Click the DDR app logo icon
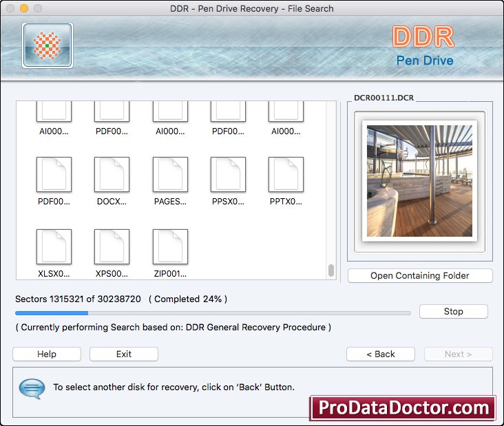The height and width of the screenshot is (426, 504). (x=48, y=45)
